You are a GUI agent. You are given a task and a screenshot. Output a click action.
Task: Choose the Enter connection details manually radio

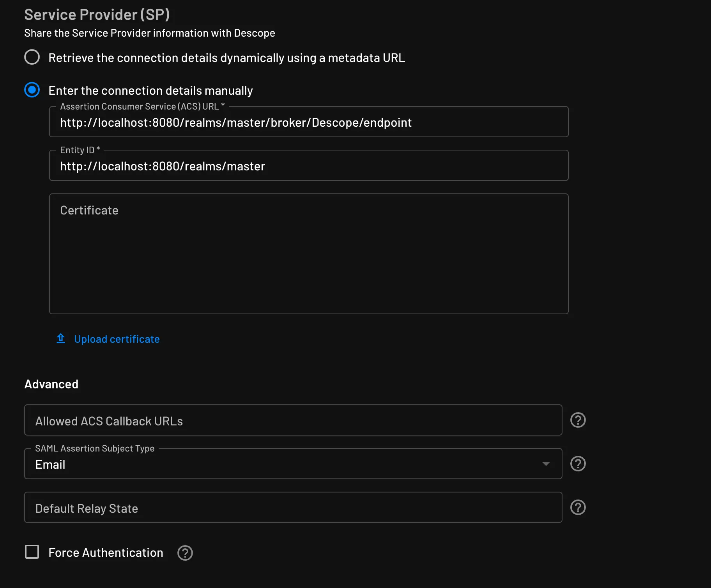[x=32, y=90]
